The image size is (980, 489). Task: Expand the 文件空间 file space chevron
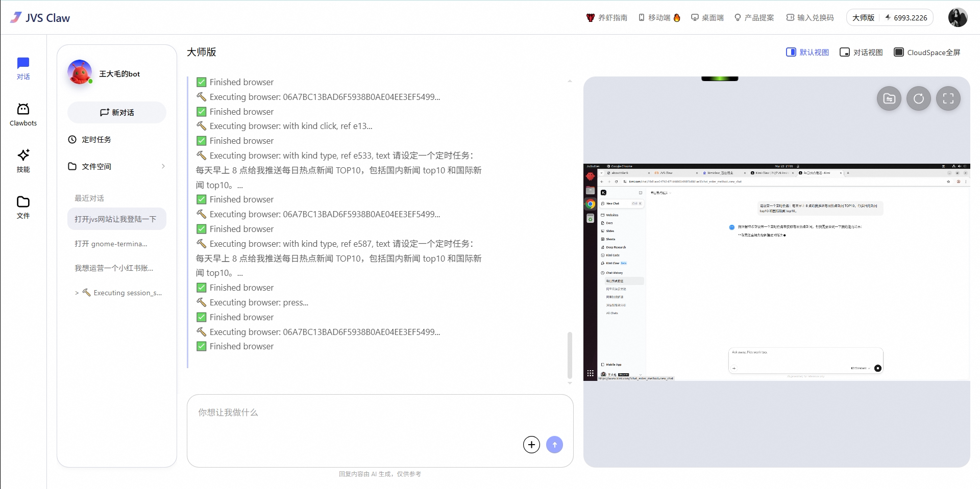pyautogui.click(x=163, y=166)
